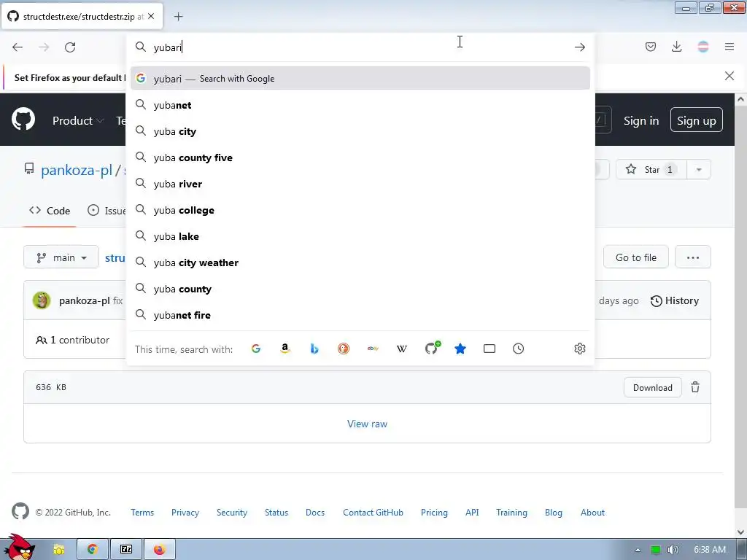Search this time with Google icon

tap(256, 349)
